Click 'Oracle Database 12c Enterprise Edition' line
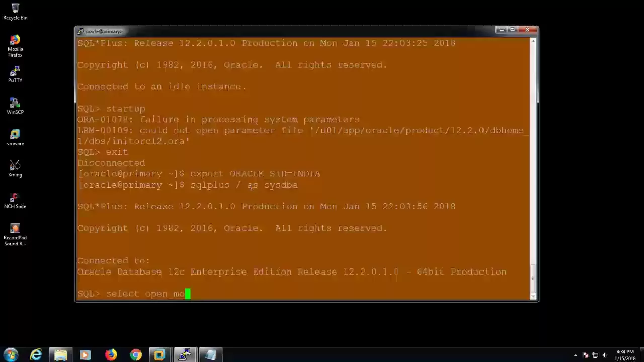 click(292, 272)
